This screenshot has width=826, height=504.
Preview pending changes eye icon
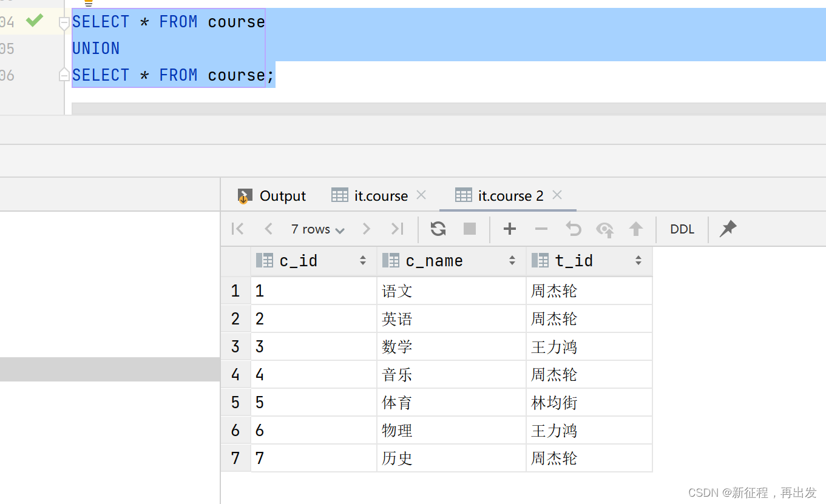click(x=604, y=229)
